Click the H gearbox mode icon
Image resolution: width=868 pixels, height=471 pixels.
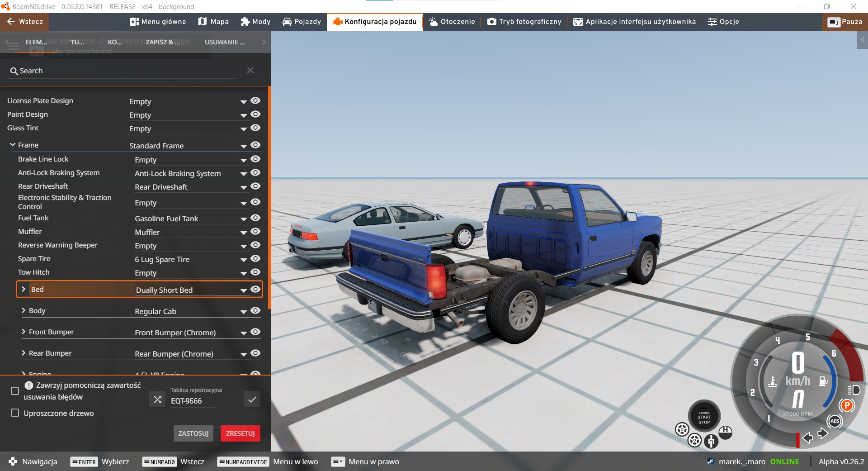726,433
